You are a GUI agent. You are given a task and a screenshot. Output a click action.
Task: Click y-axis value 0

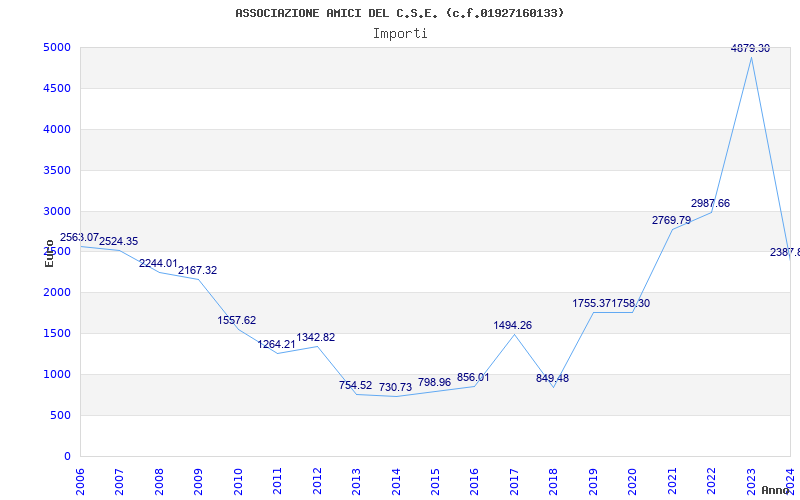(x=67, y=456)
